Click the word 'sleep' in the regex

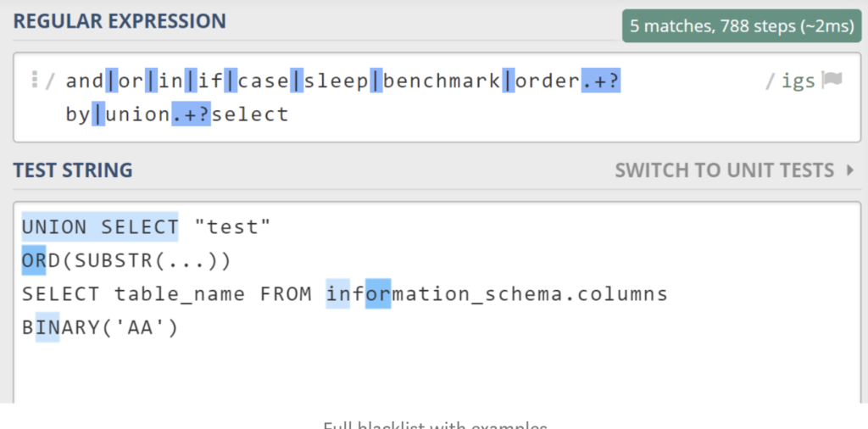[336, 81]
